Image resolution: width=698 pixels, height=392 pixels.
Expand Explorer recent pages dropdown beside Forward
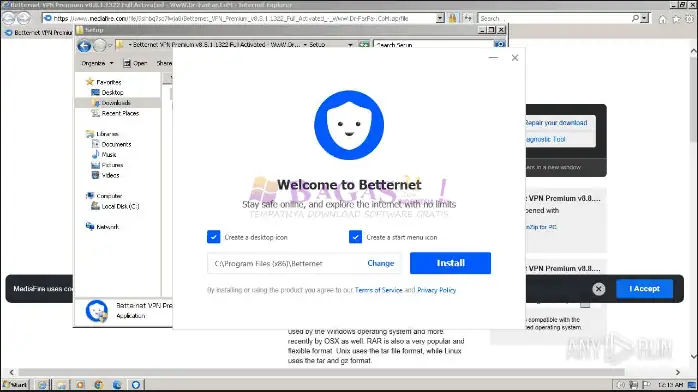[x=110, y=45]
